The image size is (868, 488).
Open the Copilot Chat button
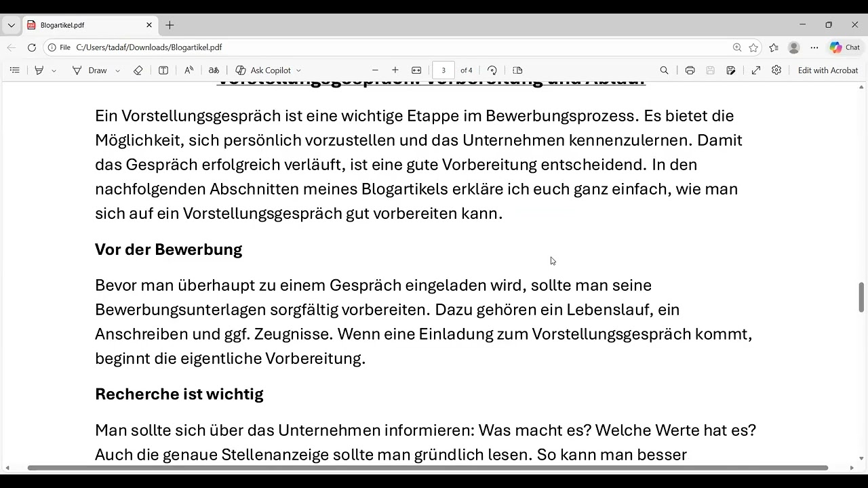[x=845, y=47]
